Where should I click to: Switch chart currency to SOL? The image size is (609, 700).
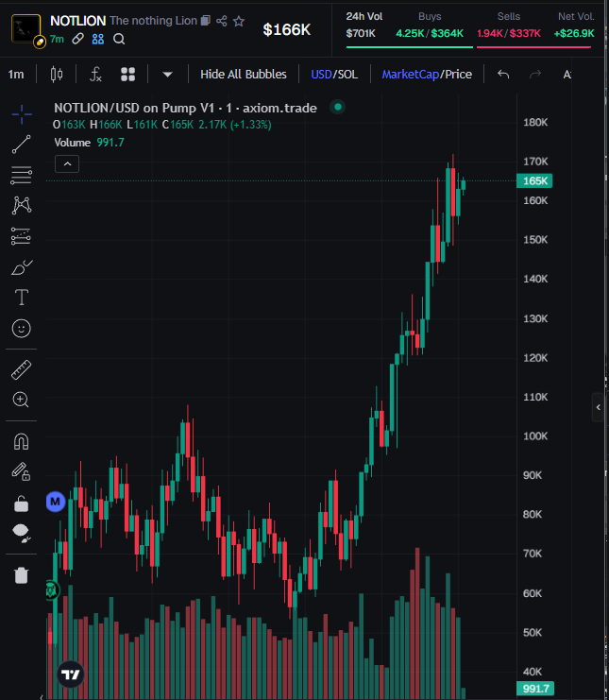[x=347, y=74]
